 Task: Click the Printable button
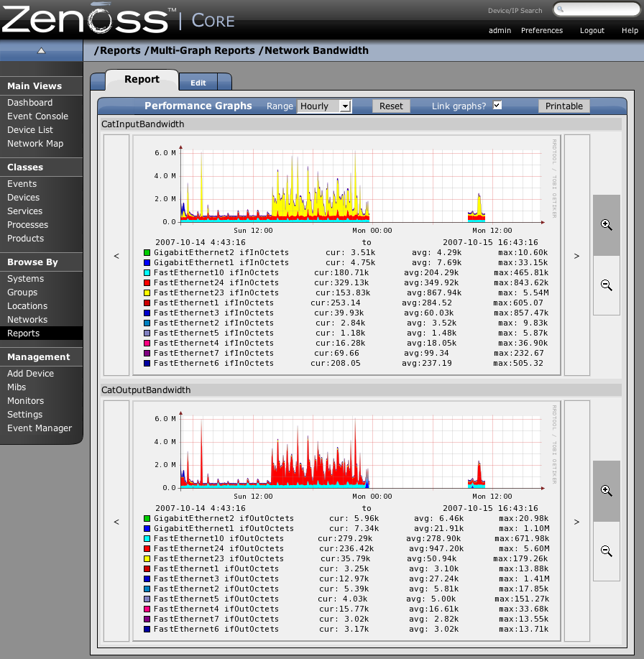564,106
